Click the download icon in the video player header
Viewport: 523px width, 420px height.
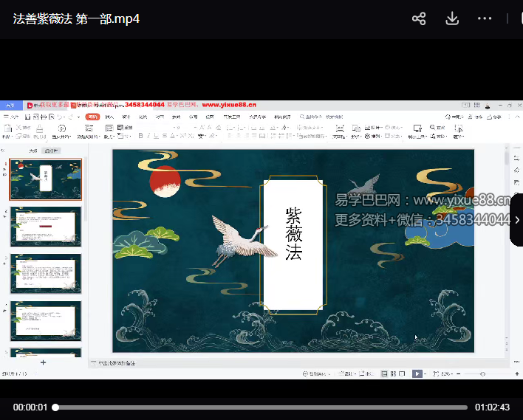(452, 18)
